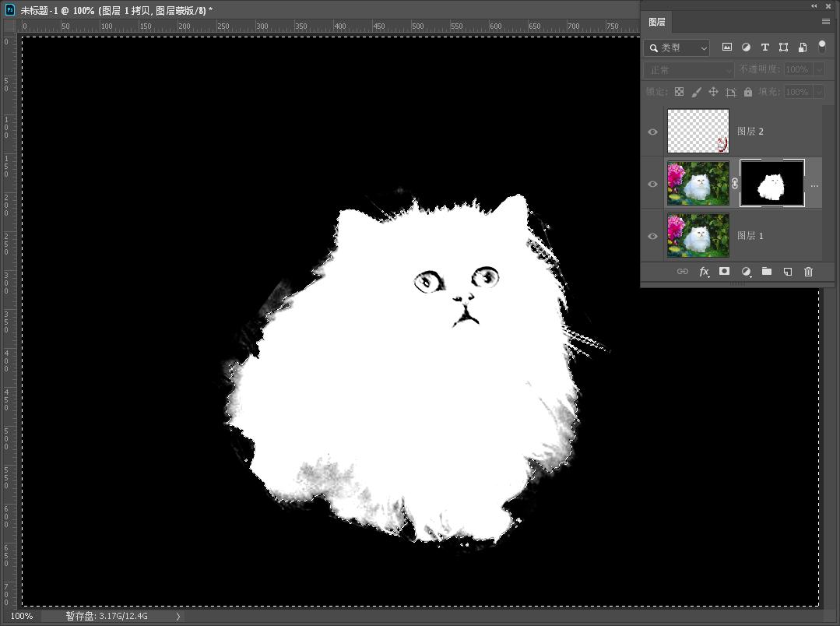
Task: Click the link icon between layer and mask
Action: [735, 184]
